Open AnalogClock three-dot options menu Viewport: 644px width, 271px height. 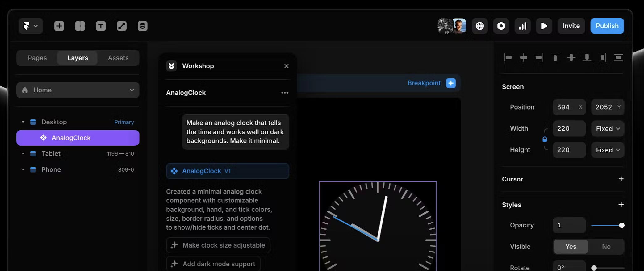click(x=285, y=93)
